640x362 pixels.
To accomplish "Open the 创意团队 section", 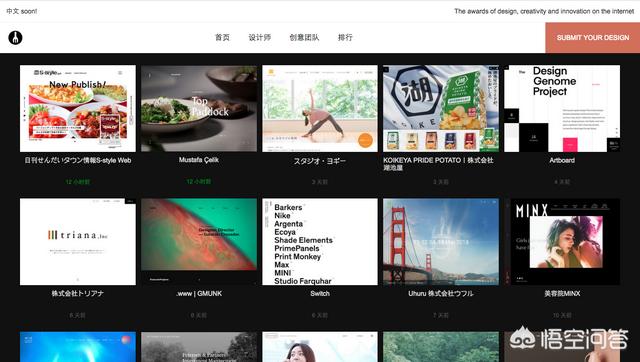I will pos(304,38).
